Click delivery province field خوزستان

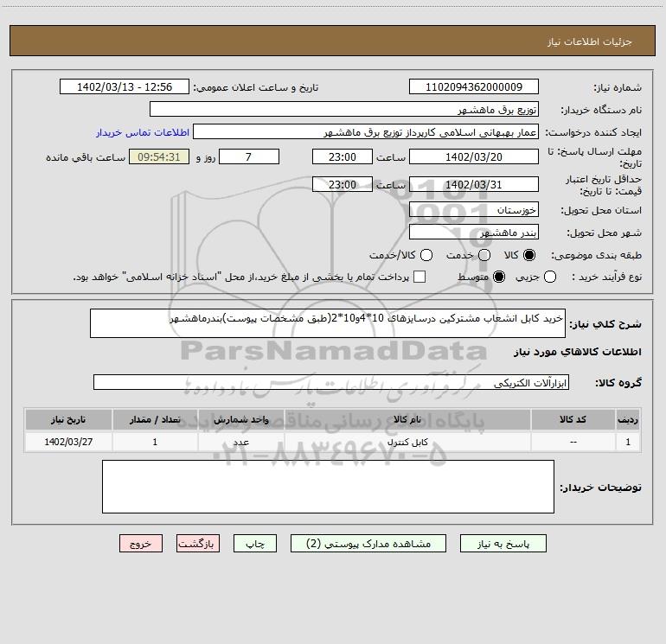[474, 209]
